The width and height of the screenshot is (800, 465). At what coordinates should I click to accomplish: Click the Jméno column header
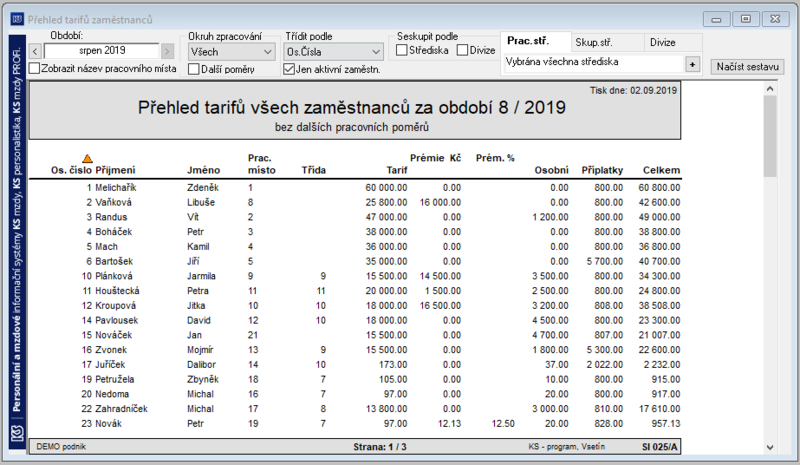(x=203, y=170)
